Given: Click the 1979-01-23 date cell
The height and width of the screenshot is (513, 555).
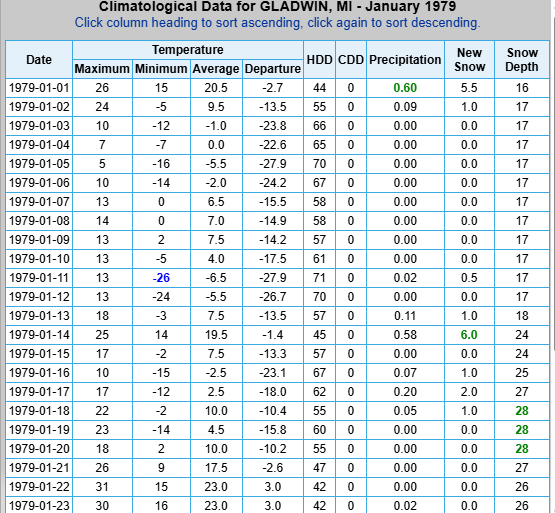Looking at the screenshot, I should (39, 506).
